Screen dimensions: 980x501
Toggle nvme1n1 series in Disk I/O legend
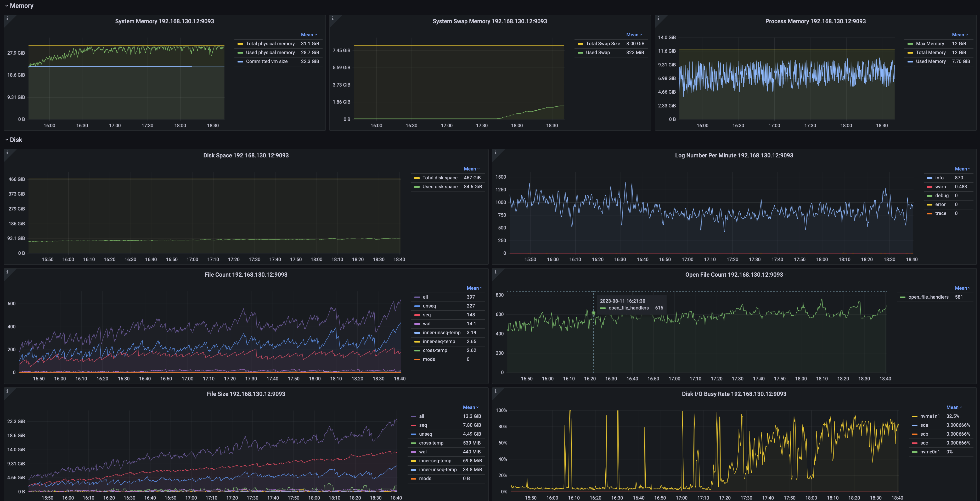point(930,416)
